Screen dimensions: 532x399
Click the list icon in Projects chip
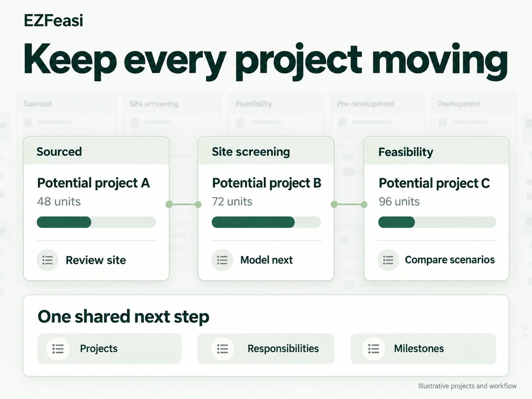[x=58, y=349]
